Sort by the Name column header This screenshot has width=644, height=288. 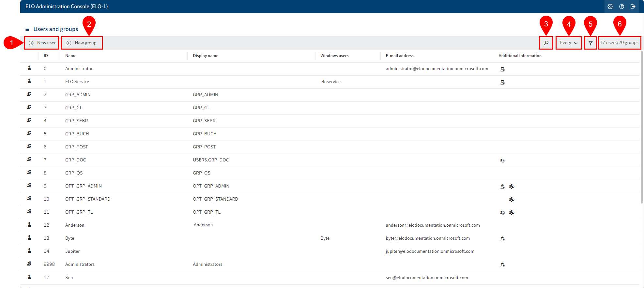71,56
